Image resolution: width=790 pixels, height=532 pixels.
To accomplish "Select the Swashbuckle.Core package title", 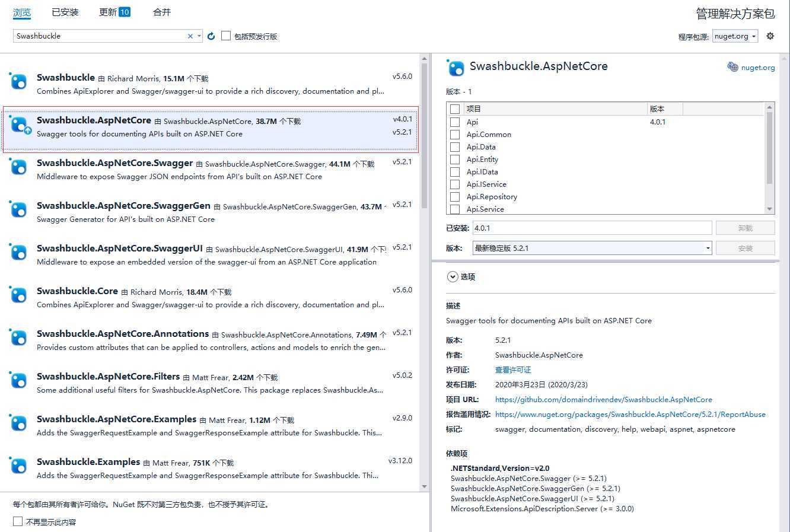I will [x=77, y=291].
